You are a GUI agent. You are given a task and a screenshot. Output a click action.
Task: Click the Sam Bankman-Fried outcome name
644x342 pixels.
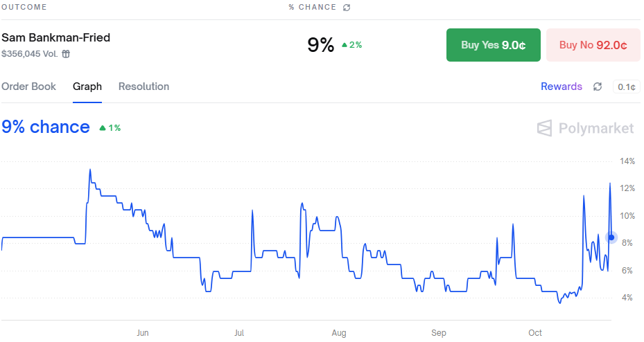55,37
